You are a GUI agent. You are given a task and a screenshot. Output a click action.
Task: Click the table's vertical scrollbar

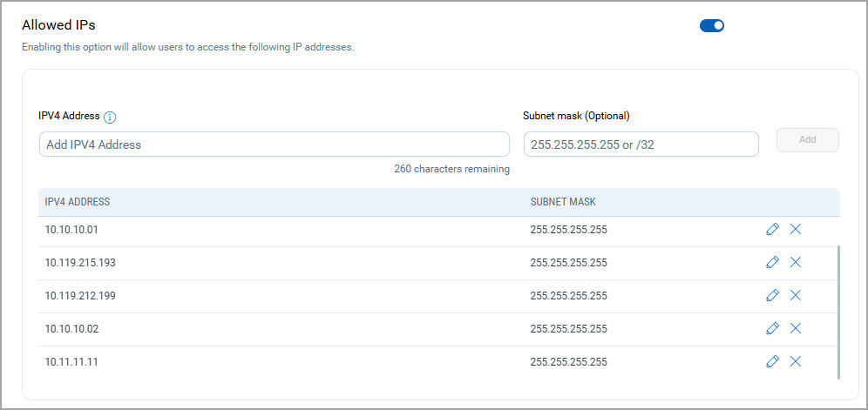(839, 313)
